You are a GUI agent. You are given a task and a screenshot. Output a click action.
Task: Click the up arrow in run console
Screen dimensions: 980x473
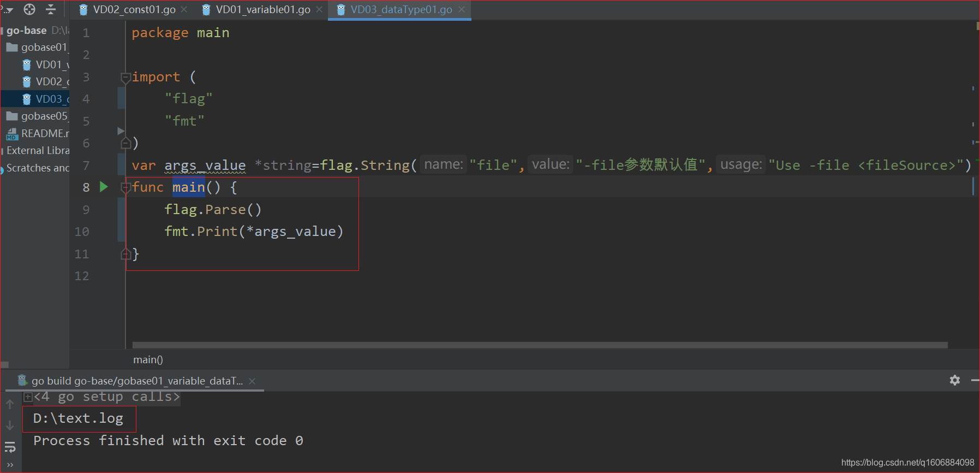click(10, 405)
